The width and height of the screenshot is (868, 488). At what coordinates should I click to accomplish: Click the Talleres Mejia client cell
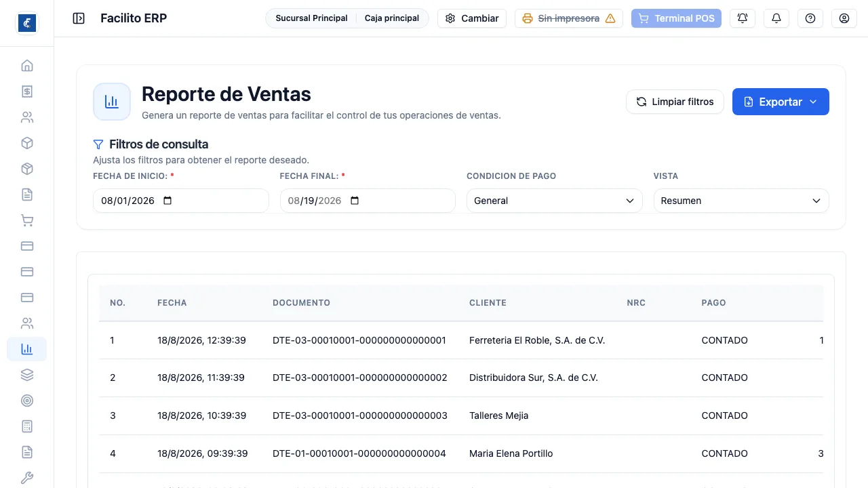point(498,415)
